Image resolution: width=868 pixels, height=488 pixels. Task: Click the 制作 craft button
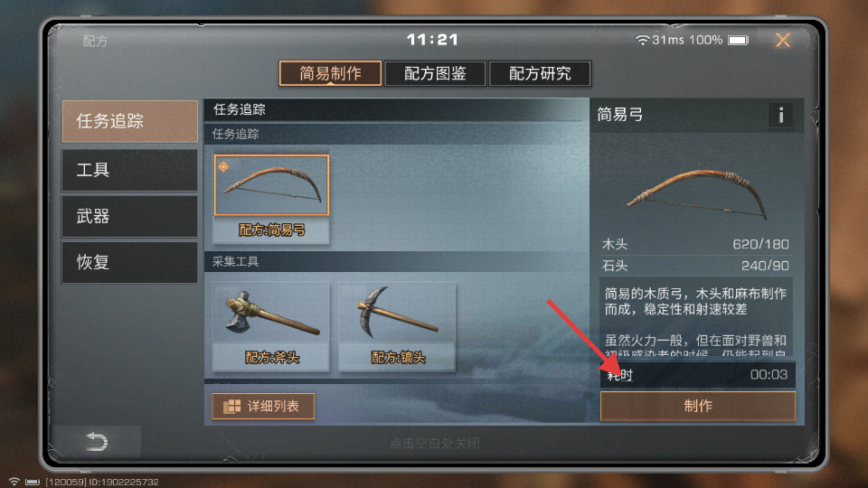pos(697,406)
